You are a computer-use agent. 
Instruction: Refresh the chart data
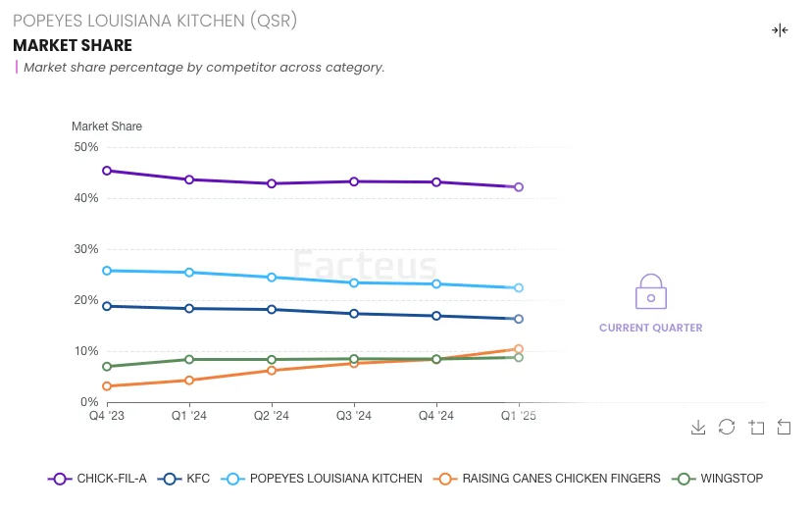point(727,427)
